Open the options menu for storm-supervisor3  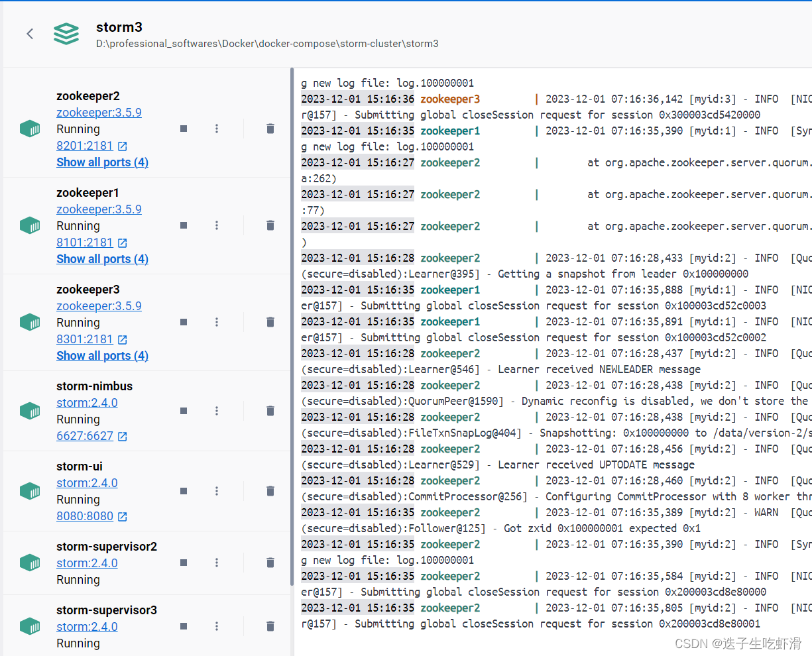point(217,626)
